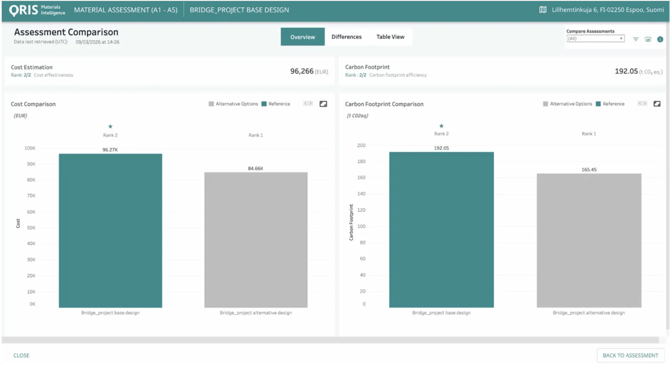Screen dimensions: 670x365
Task: Click the 84.66K bar label
Action: (256, 168)
